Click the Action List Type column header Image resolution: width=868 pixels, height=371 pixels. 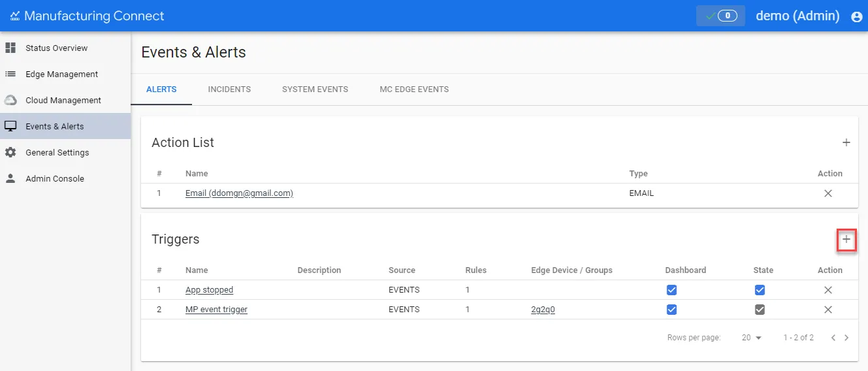[x=638, y=174]
